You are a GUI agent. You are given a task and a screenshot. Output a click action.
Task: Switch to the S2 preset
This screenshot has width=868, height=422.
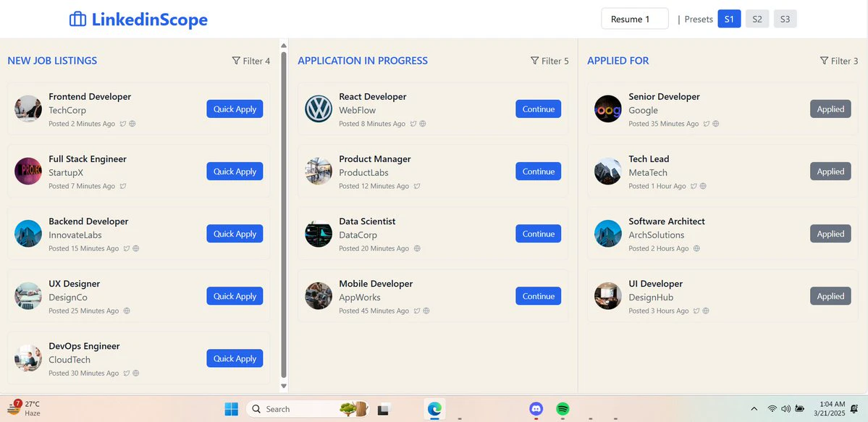pos(757,19)
